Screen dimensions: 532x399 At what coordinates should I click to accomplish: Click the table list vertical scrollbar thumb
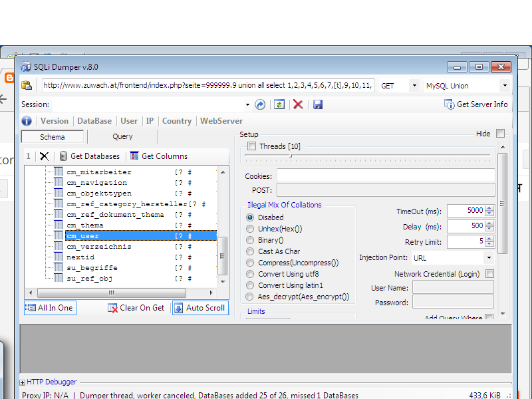(x=222, y=256)
